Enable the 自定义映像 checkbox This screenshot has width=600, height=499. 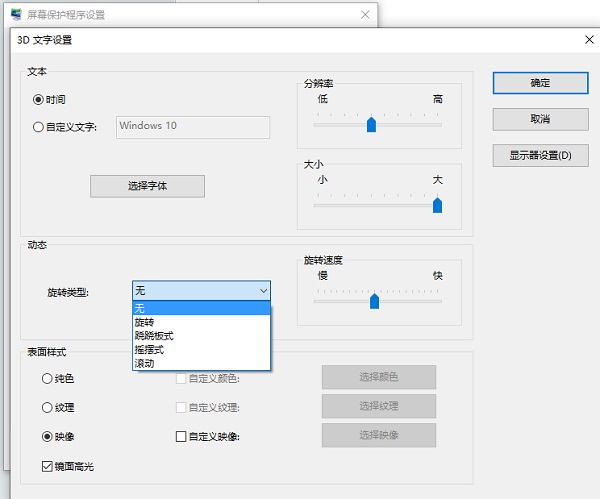tap(181, 436)
